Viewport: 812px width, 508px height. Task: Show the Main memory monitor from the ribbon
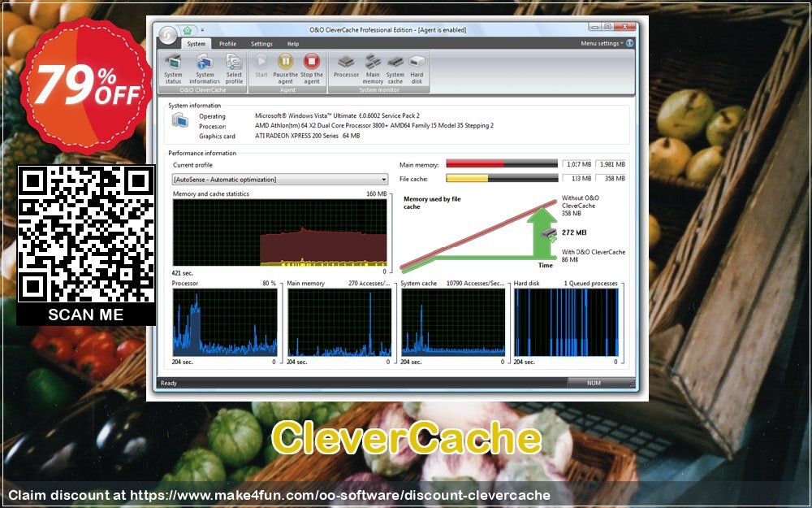373,68
